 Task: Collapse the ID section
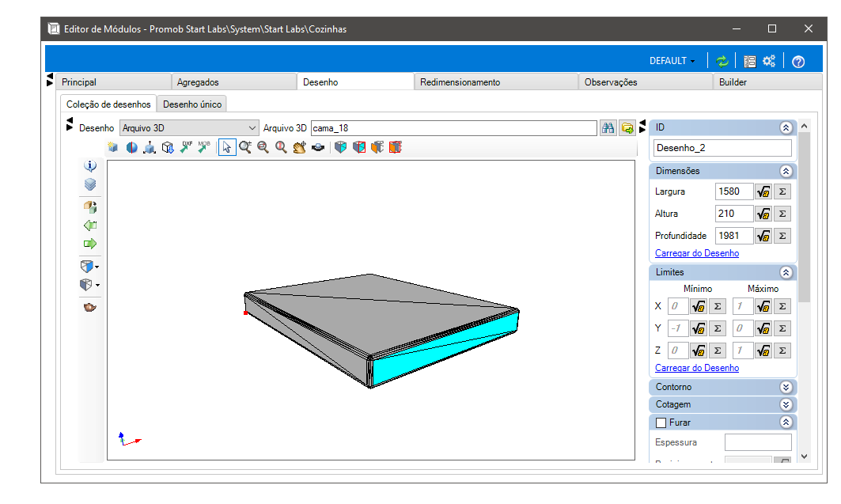(x=786, y=127)
